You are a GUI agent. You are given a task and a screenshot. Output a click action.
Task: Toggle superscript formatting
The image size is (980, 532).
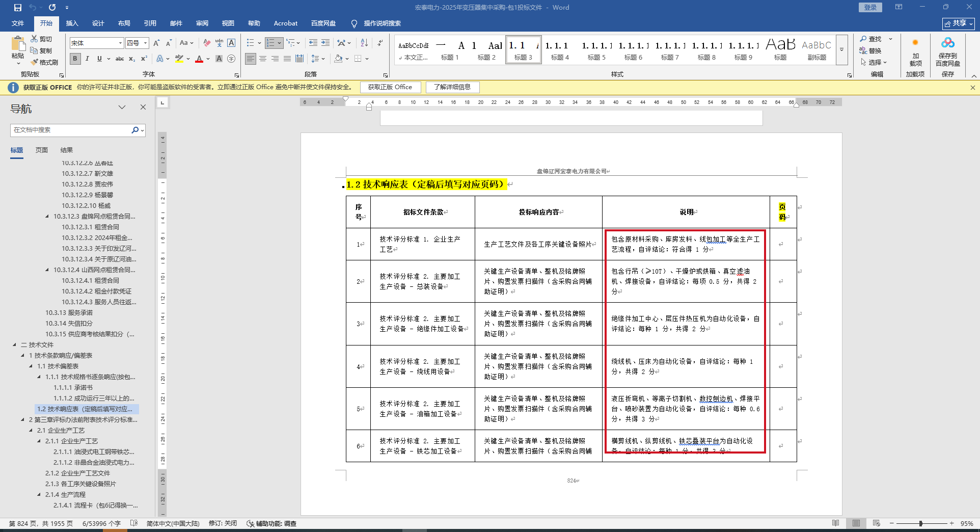coord(144,59)
